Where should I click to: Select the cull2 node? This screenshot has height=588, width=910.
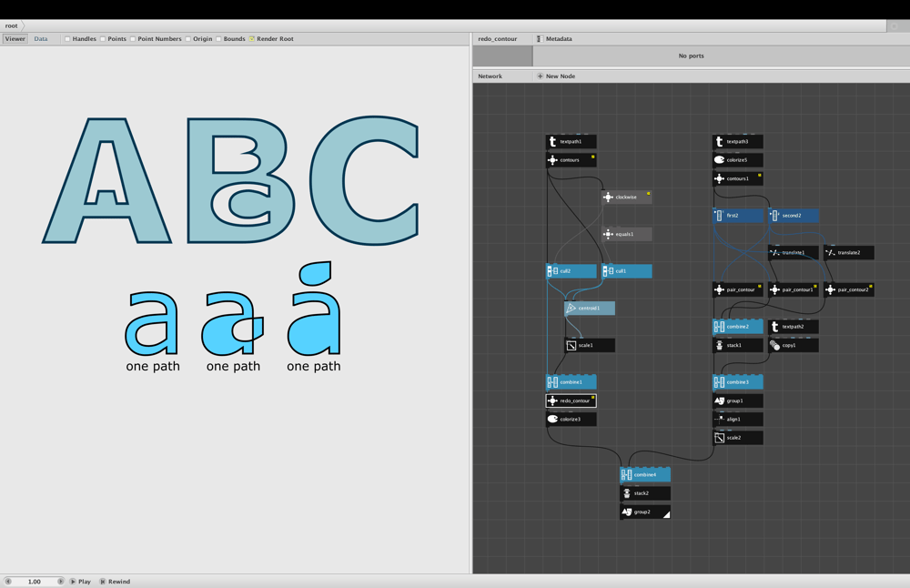click(571, 271)
